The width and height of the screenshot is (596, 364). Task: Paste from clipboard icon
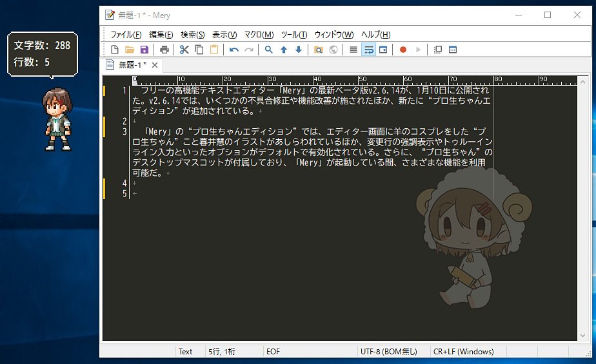point(214,50)
